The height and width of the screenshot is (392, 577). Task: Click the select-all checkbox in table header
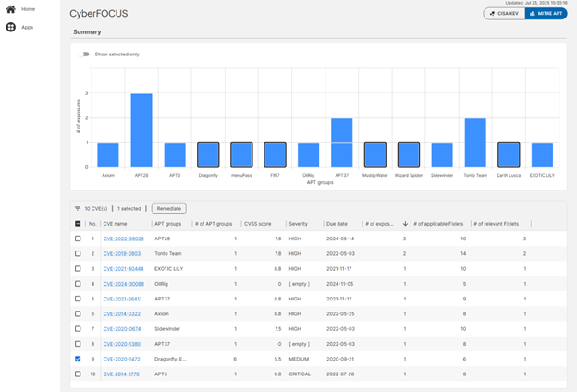(78, 224)
